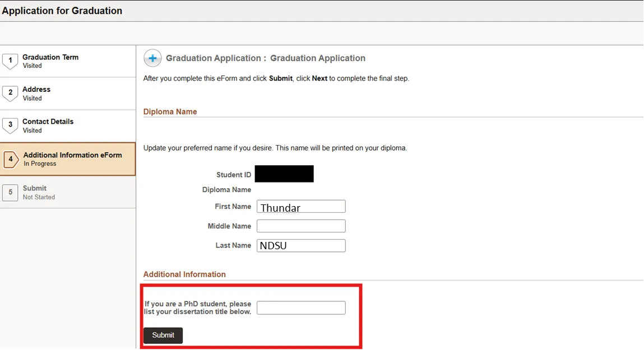Click the First Name field showing Thundar
The width and height of the screenshot is (644, 350).
point(301,206)
